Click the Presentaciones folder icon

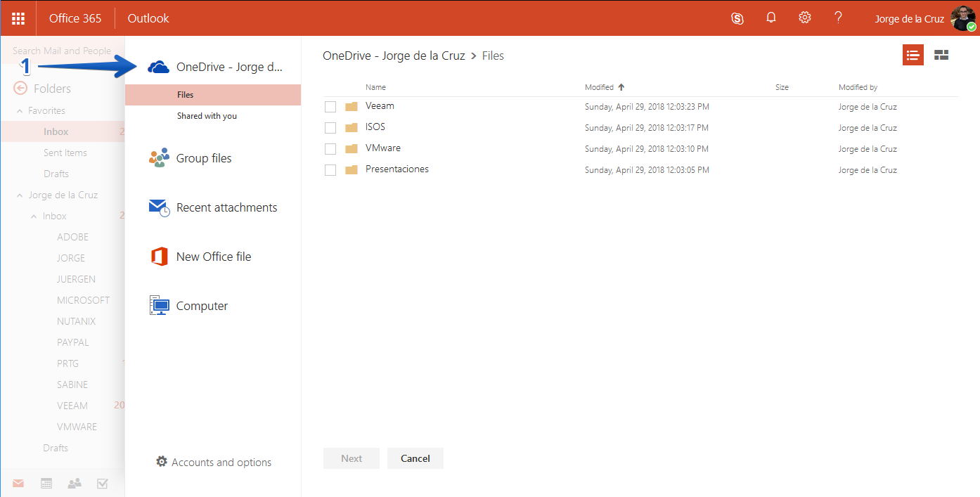tap(352, 170)
